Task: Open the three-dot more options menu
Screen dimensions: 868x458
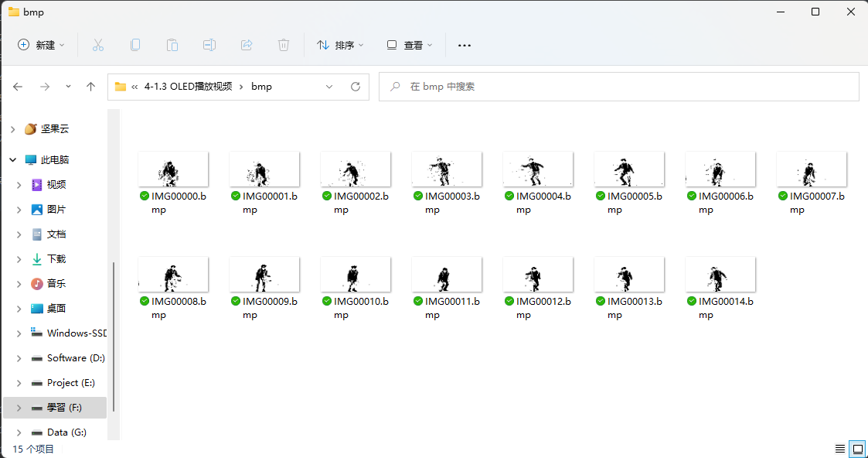Action: (465, 45)
